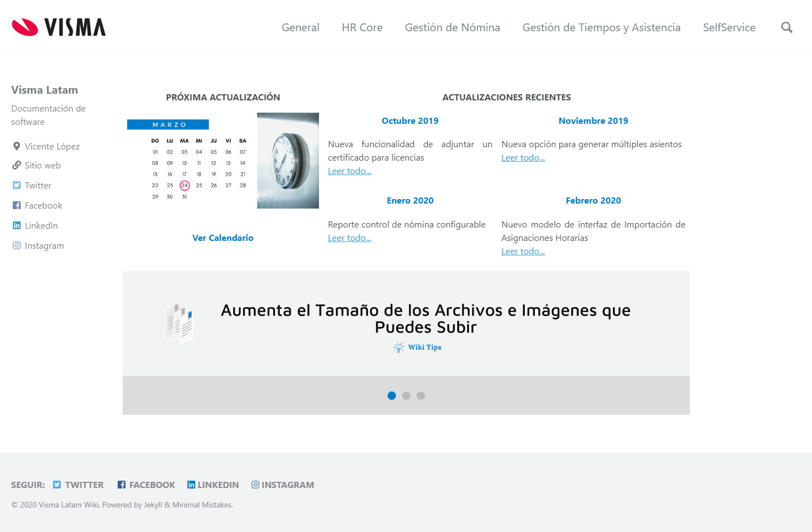Click the Sitio web sidebar link
This screenshot has height=532, width=812.
tap(43, 165)
